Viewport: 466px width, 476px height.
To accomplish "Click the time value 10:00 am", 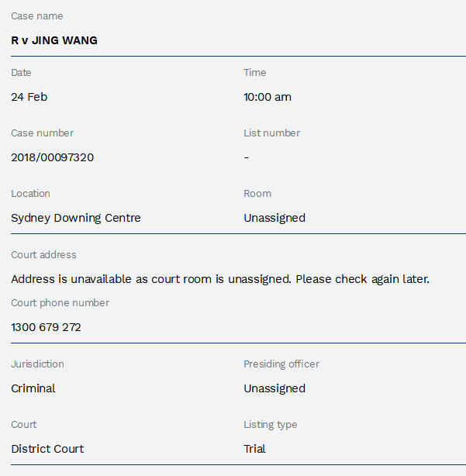I will click(x=268, y=97).
